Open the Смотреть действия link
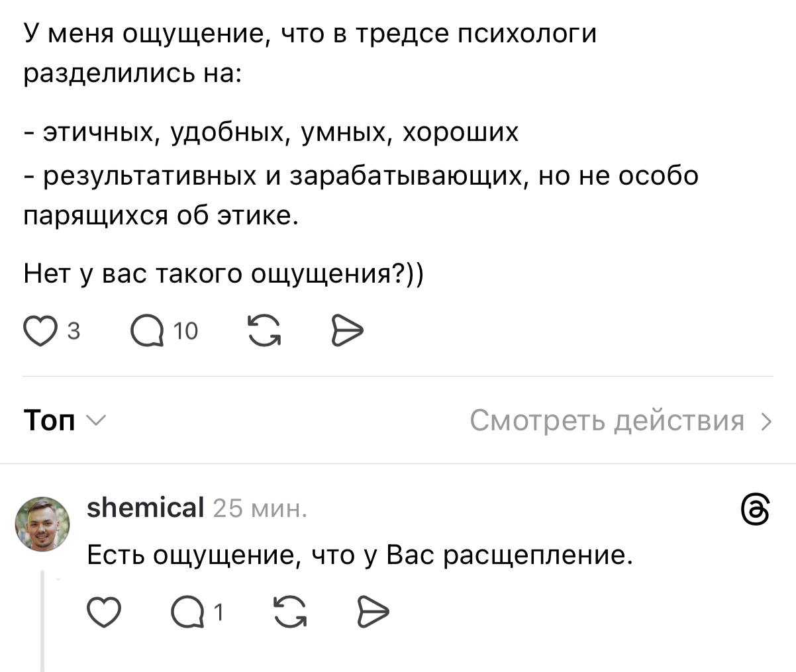Image resolution: width=796 pixels, height=672 pixels. point(607,420)
